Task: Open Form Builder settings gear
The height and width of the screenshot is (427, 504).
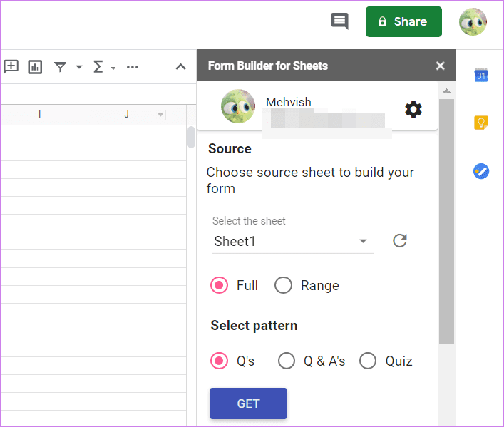Action: pos(413,110)
